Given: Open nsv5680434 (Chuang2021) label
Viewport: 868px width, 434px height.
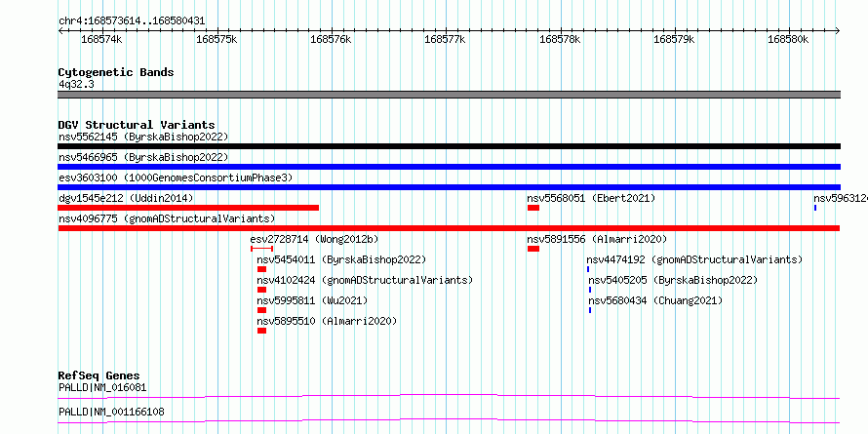Looking at the screenshot, I should [x=655, y=300].
